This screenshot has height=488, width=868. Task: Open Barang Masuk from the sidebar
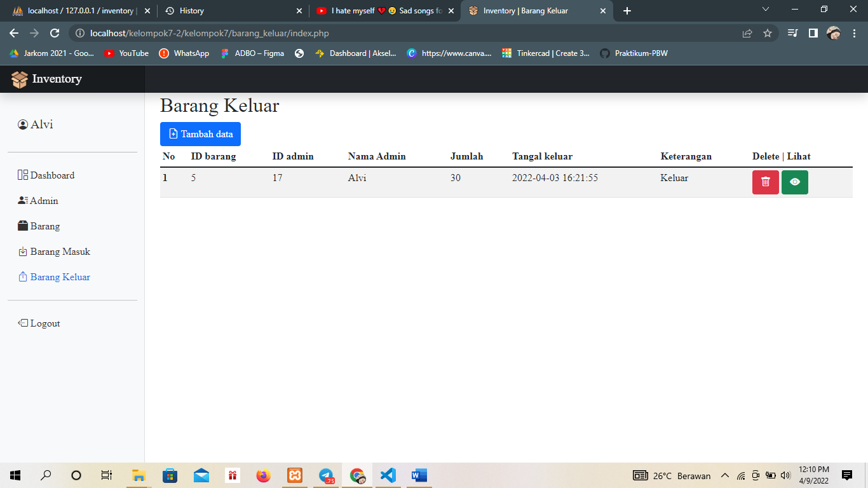[59, 251]
